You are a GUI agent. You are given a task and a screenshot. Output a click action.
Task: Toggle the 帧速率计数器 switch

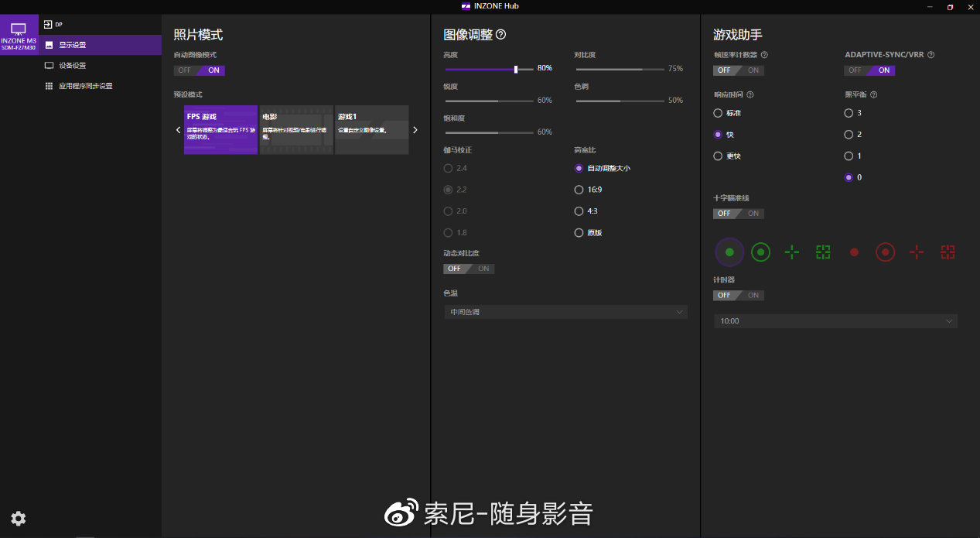click(x=738, y=70)
